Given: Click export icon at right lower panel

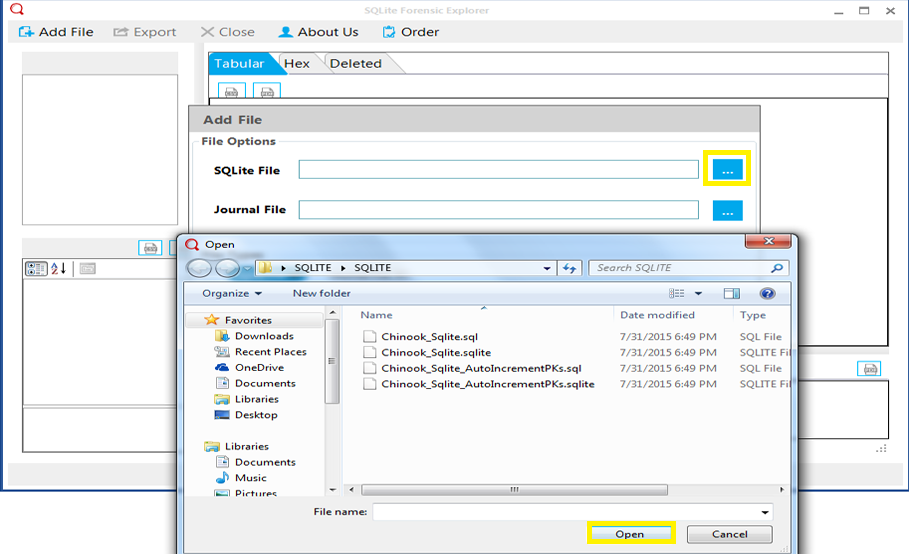Looking at the screenshot, I should (x=869, y=369).
